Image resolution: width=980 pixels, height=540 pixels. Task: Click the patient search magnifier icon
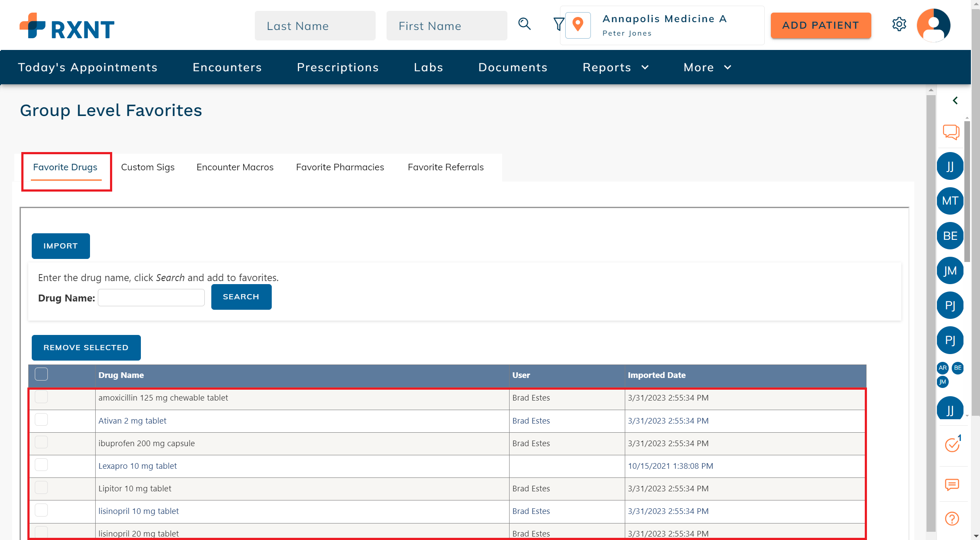coord(524,24)
